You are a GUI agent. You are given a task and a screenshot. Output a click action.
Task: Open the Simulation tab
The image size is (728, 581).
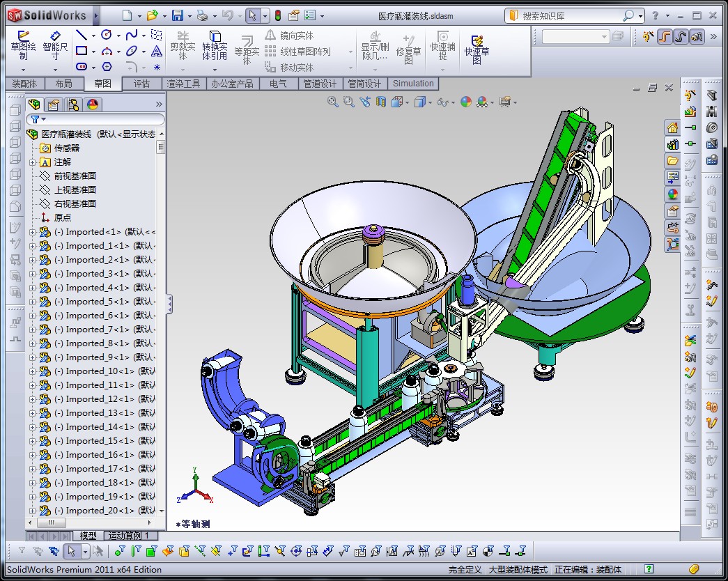tap(413, 84)
